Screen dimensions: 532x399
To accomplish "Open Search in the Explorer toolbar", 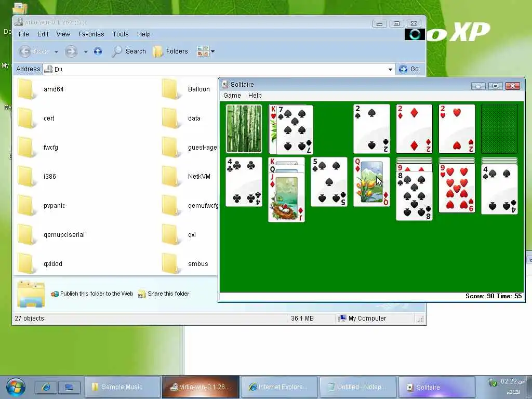I will point(129,51).
